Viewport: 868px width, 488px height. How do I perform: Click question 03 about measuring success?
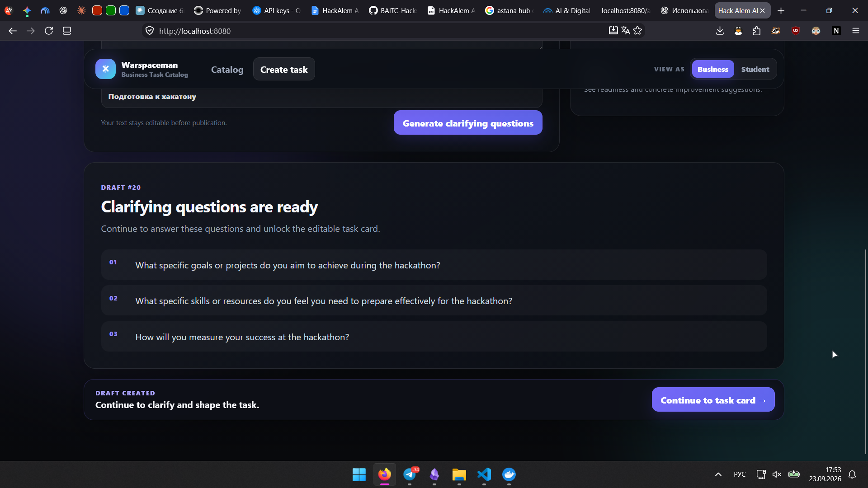[x=434, y=337]
